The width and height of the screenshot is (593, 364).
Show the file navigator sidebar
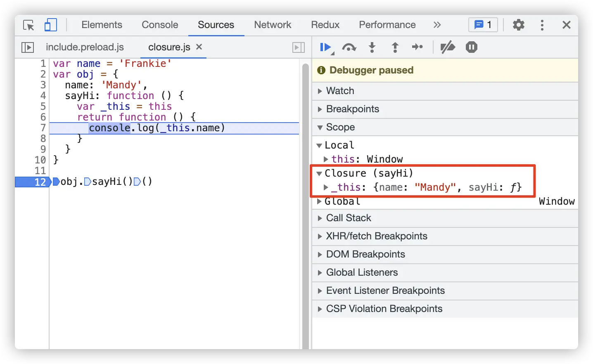click(27, 47)
